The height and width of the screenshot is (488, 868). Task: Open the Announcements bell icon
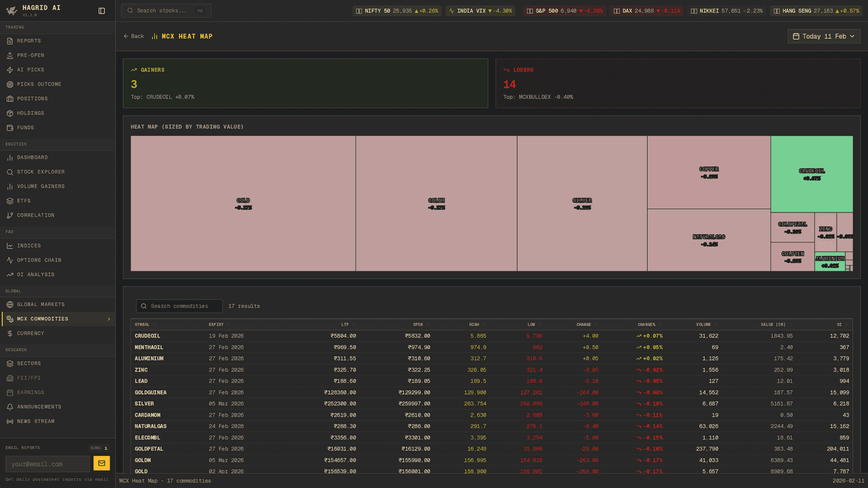coord(10,407)
